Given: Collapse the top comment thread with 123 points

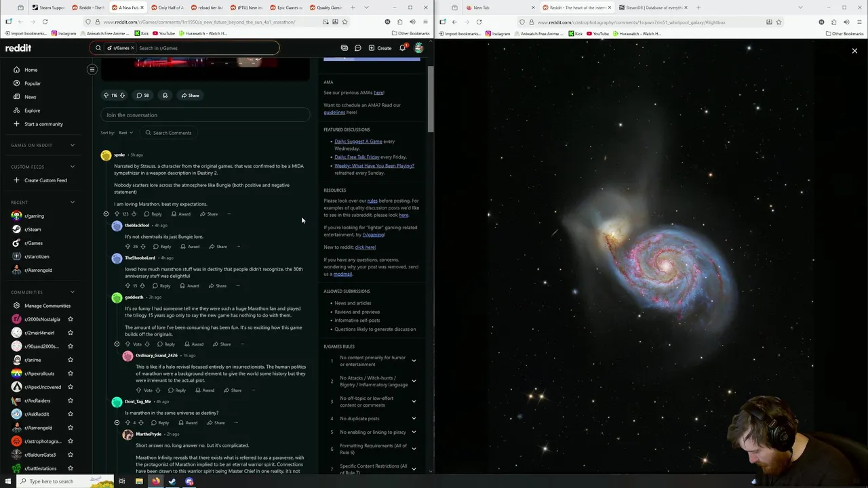Looking at the screenshot, I should coord(106,214).
